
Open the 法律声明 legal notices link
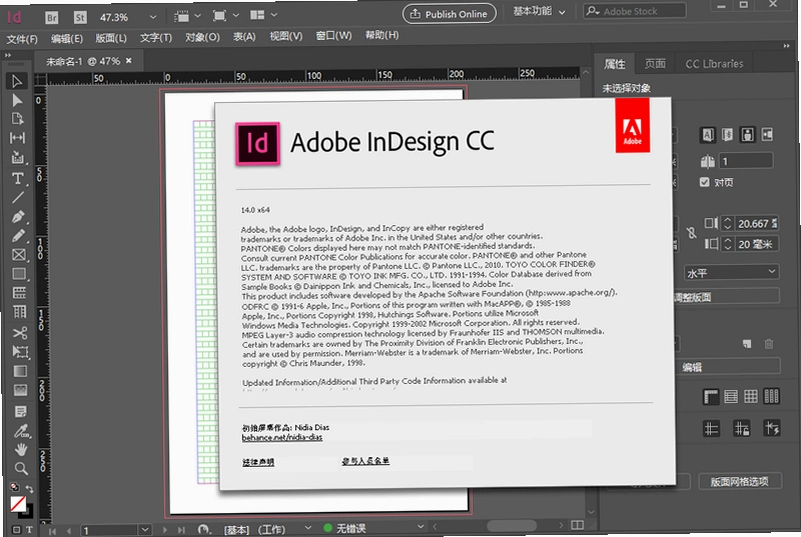click(258, 462)
